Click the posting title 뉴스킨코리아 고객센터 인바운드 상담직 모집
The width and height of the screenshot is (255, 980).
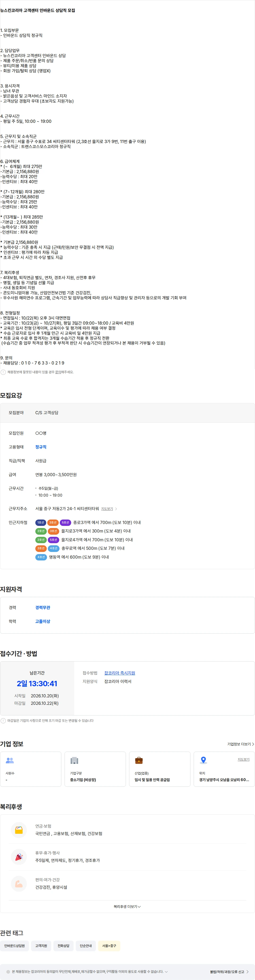coord(38,11)
